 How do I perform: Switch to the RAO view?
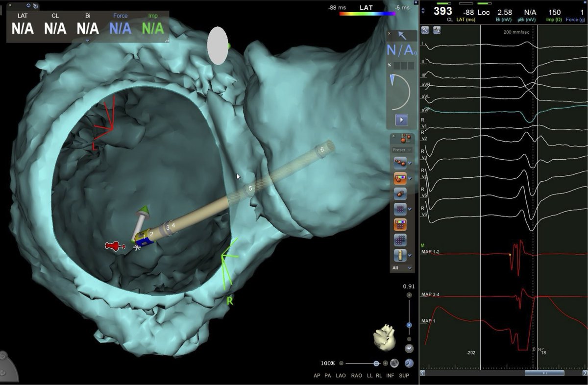click(357, 376)
